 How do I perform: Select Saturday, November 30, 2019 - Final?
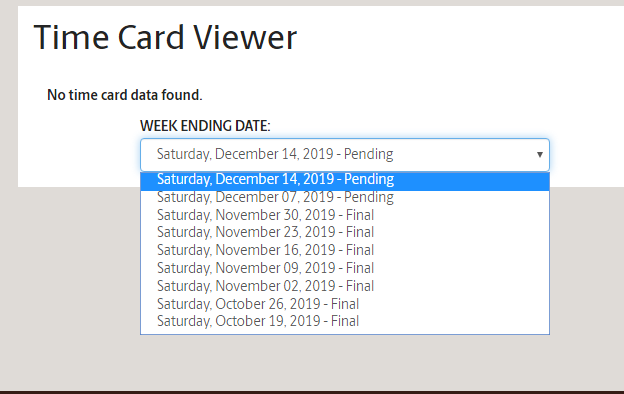pyautogui.click(x=345, y=215)
